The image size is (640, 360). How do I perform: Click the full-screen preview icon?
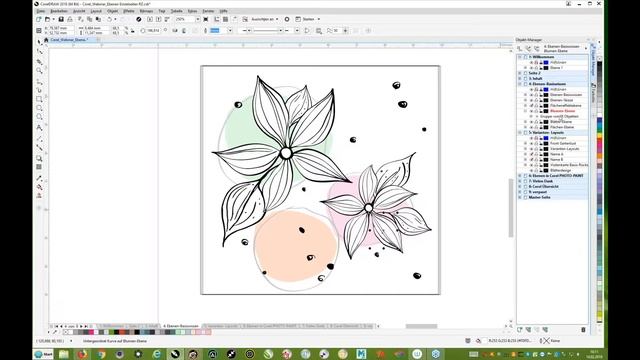tap(206, 19)
